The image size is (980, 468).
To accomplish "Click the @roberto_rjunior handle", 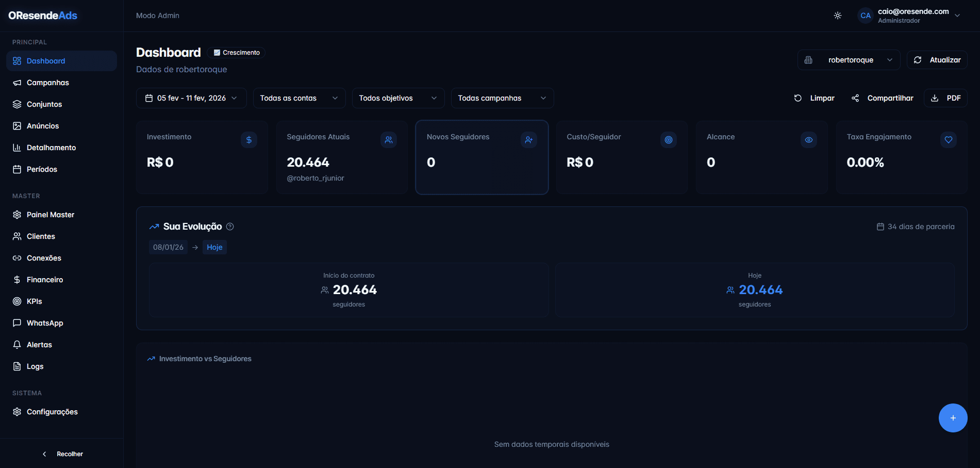I will (x=315, y=178).
